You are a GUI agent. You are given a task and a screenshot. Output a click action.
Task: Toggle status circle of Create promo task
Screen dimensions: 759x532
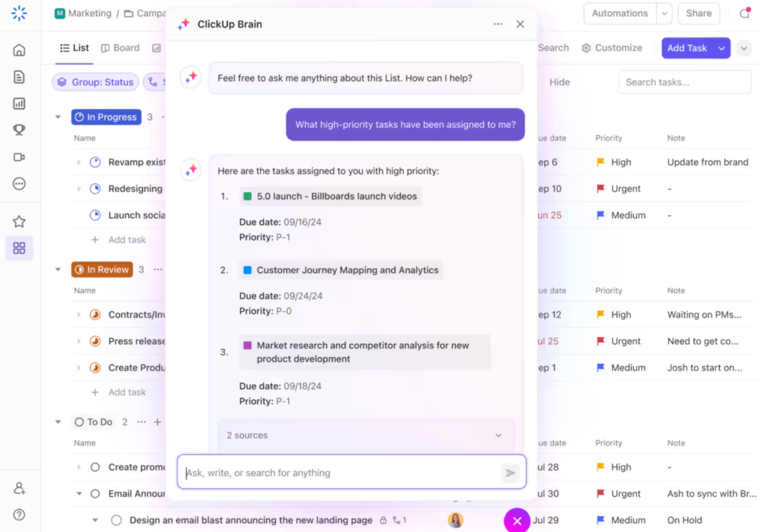tap(95, 467)
